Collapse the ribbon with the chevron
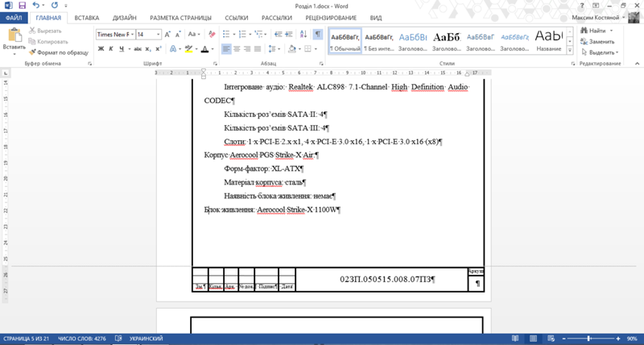The height and width of the screenshot is (345, 644). click(638, 64)
